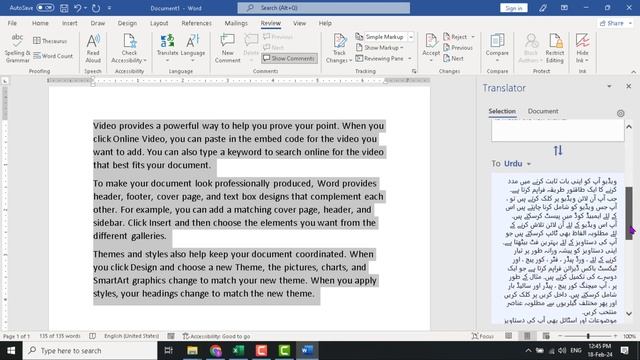Open File Explorer from taskbar
The width and height of the screenshot is (640, 360).
point(192,351)
